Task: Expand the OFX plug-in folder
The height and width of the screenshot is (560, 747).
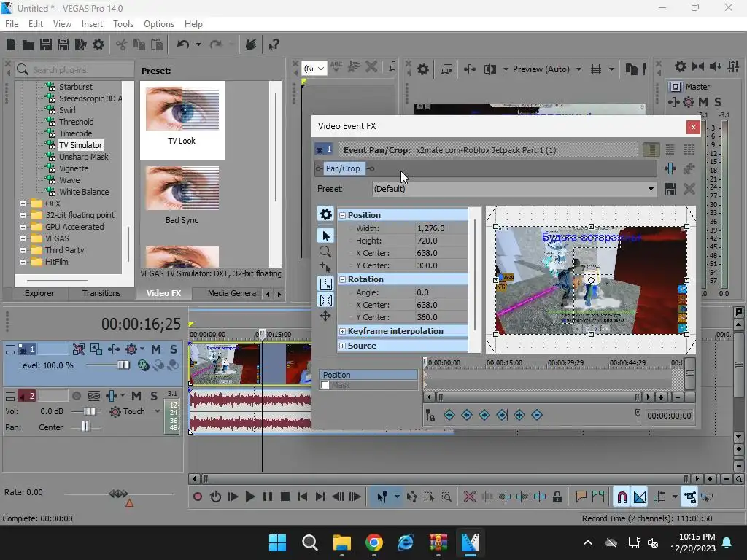Action: click(x=23, y=204)
